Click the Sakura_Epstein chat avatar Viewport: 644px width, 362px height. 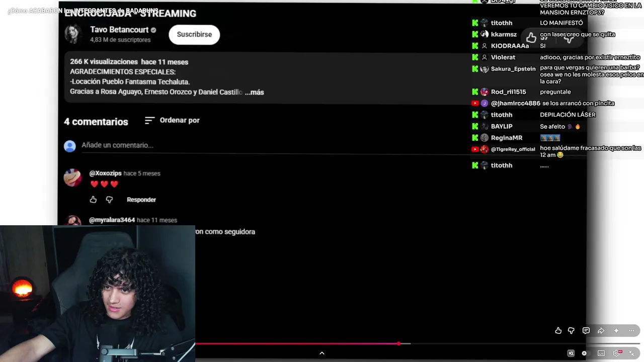[x=485, y=69]
